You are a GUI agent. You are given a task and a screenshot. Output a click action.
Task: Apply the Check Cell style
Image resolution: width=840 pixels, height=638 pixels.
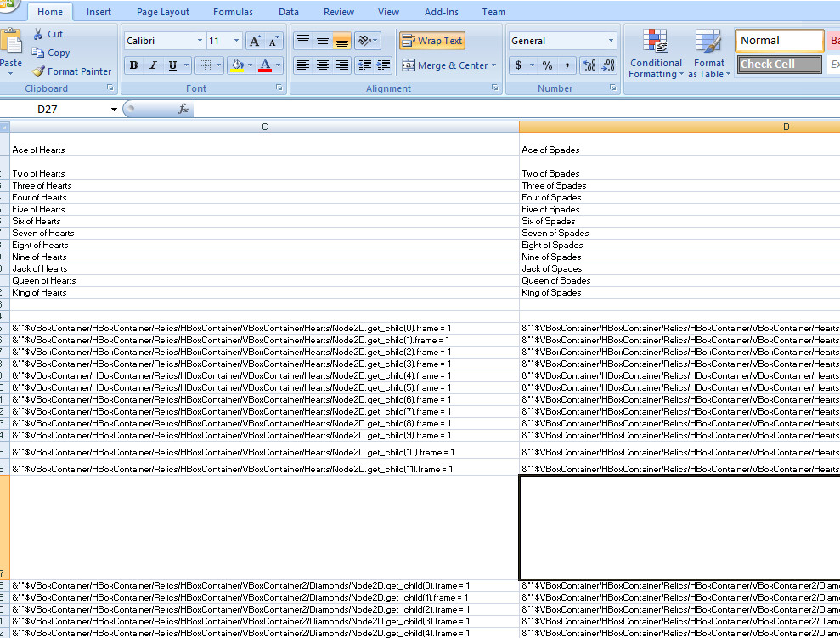(x=778, y=64)
